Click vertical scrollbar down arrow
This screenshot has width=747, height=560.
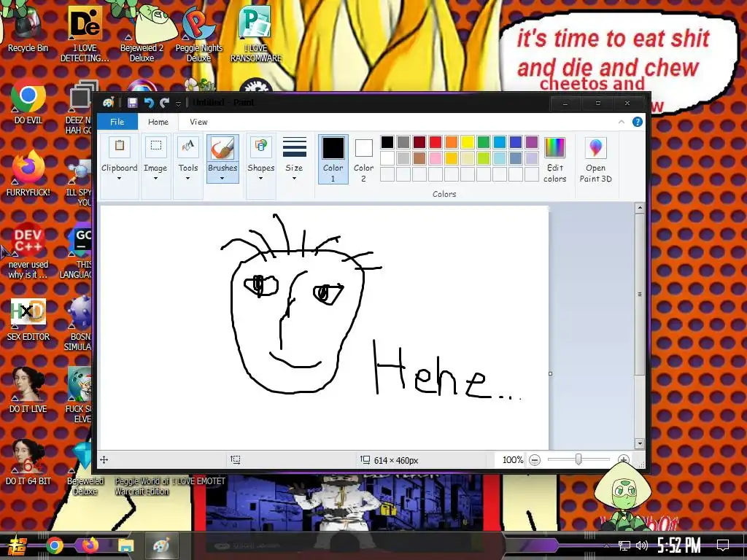[640, 443]
